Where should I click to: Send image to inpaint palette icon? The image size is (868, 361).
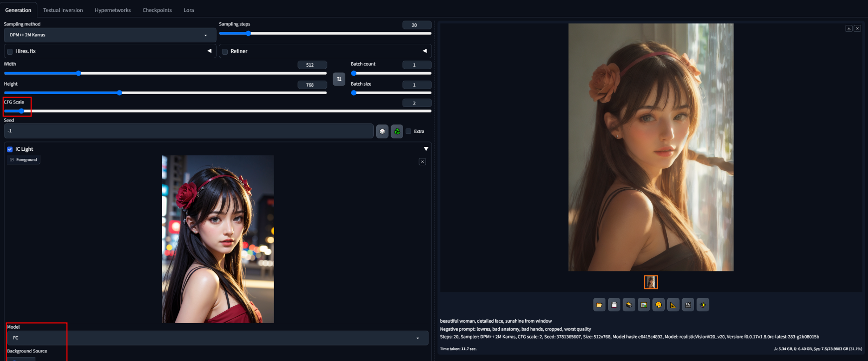coord(658,305)
